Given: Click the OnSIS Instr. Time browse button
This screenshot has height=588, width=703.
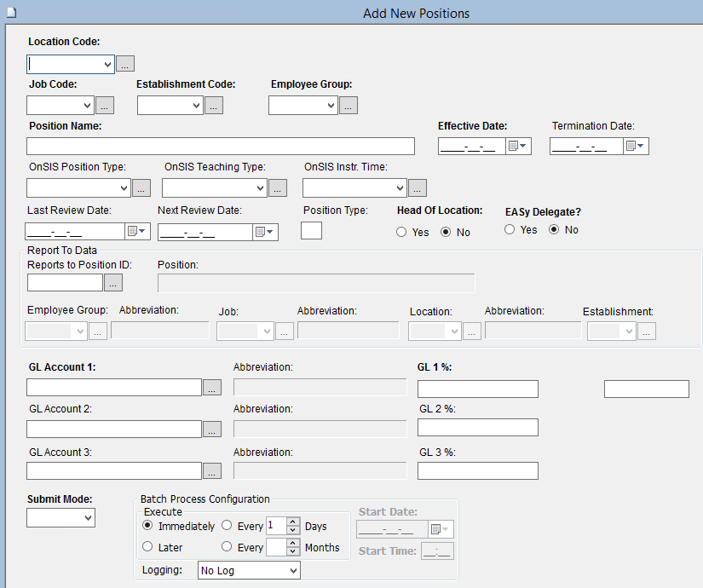Looking at the screenshot, I should click(x=417, y=188).
